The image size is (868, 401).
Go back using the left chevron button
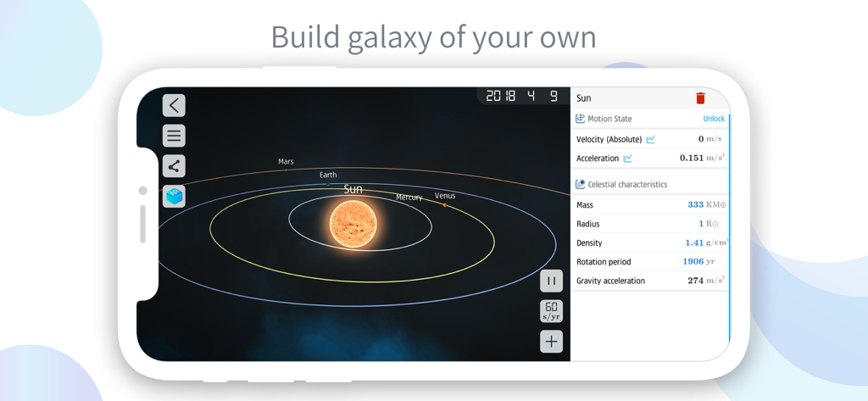pos(174,105)
